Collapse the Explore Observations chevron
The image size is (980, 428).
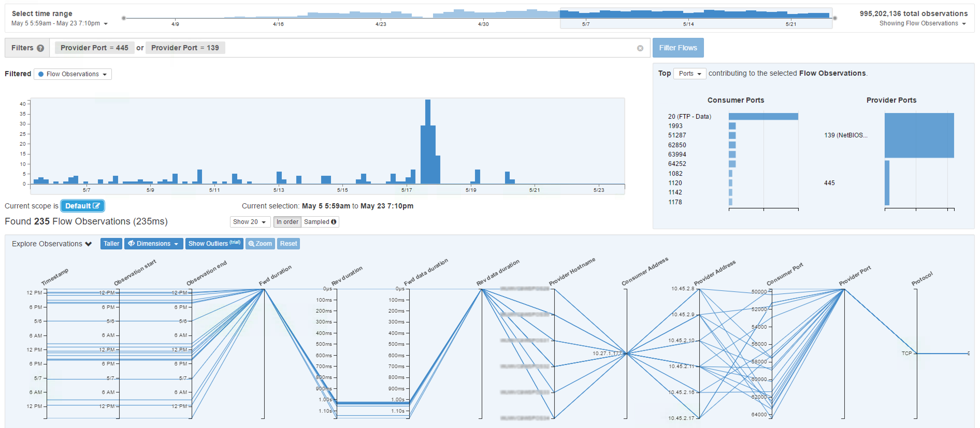coord(89,244)
